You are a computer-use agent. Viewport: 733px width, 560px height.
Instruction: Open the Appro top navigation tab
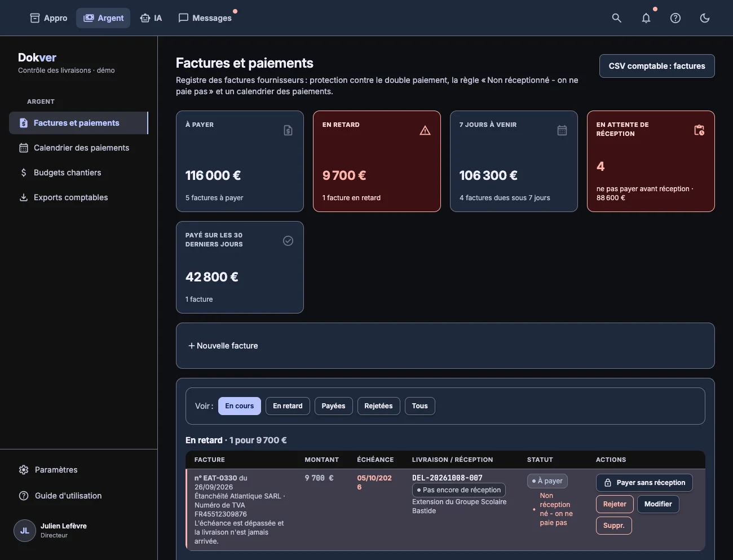48,18
